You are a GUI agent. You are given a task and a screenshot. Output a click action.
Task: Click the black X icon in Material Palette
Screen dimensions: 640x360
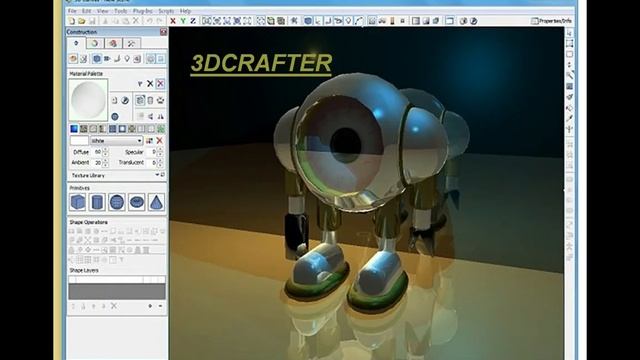150,84
